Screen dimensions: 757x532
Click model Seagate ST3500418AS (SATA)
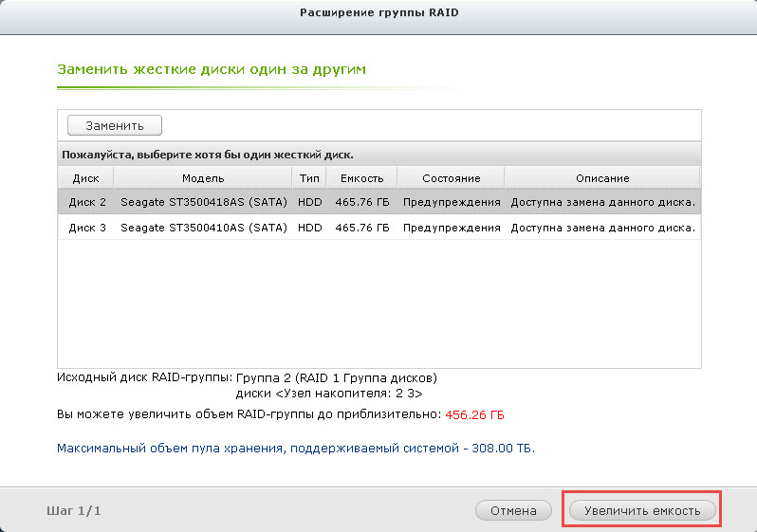[x=204, y=202]
